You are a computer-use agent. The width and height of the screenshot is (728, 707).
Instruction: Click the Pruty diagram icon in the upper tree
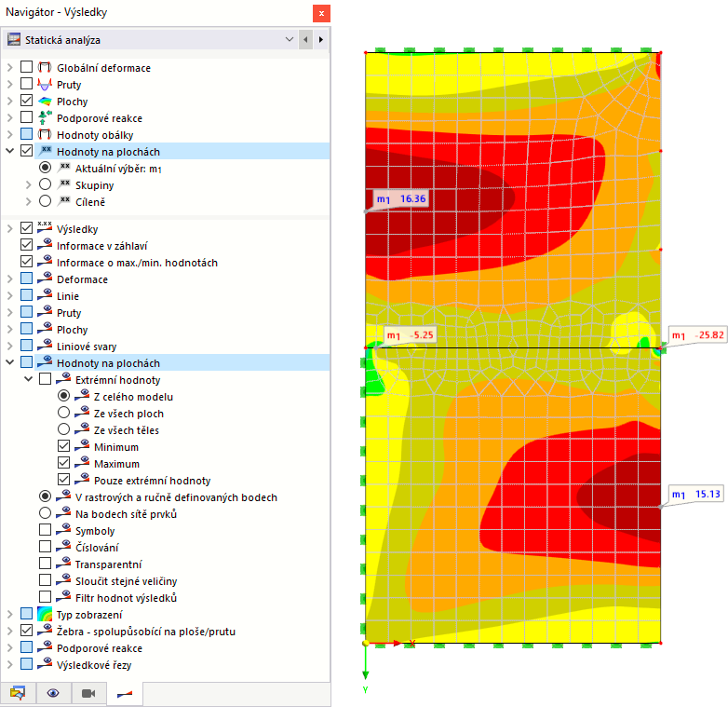pos(45,85)
